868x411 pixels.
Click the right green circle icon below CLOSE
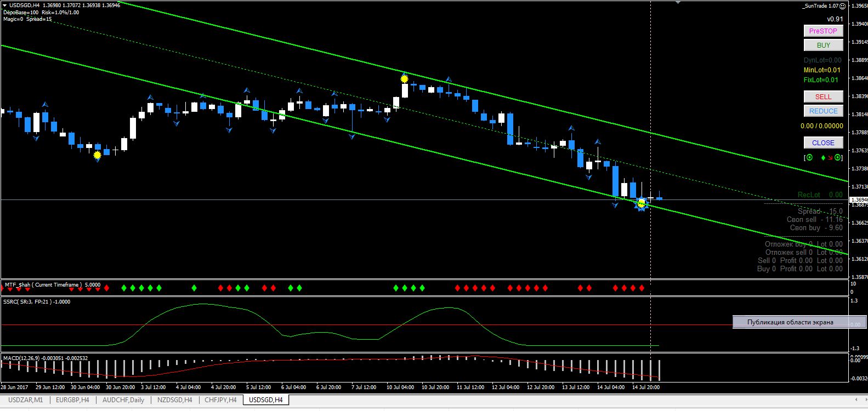coord(837,158)
